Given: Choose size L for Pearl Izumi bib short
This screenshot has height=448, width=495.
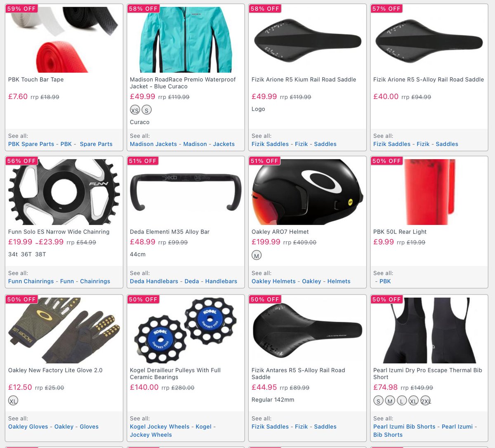Looking at the screenshot, I should [402, 401].
